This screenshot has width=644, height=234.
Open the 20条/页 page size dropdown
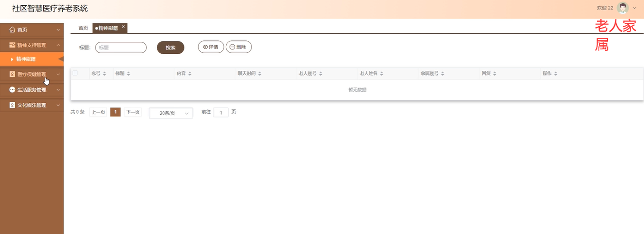pyautogui.click(x=171, y=113)
